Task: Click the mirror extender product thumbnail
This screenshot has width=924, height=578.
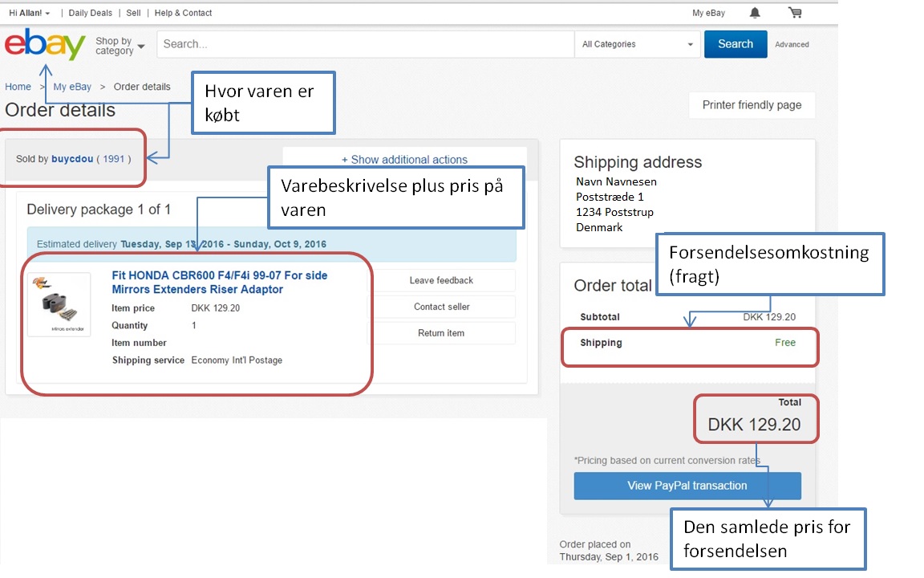Action: pos(59,304)
